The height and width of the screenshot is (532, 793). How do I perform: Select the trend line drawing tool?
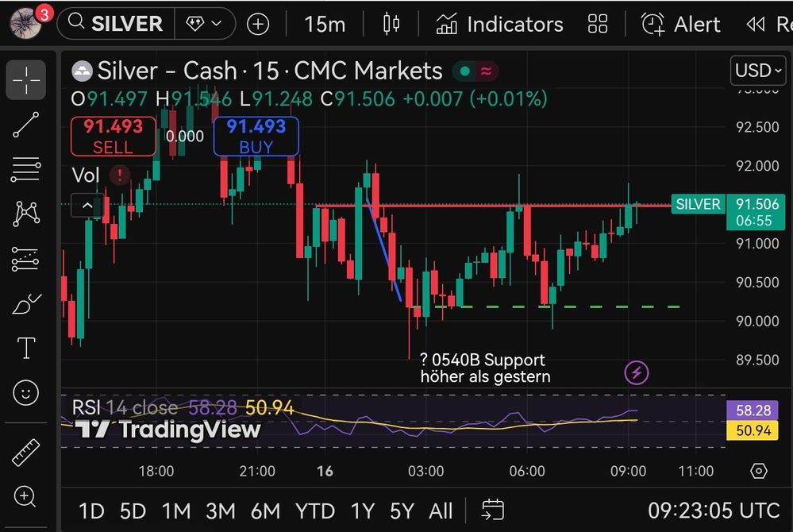click(x=25, y=125)
